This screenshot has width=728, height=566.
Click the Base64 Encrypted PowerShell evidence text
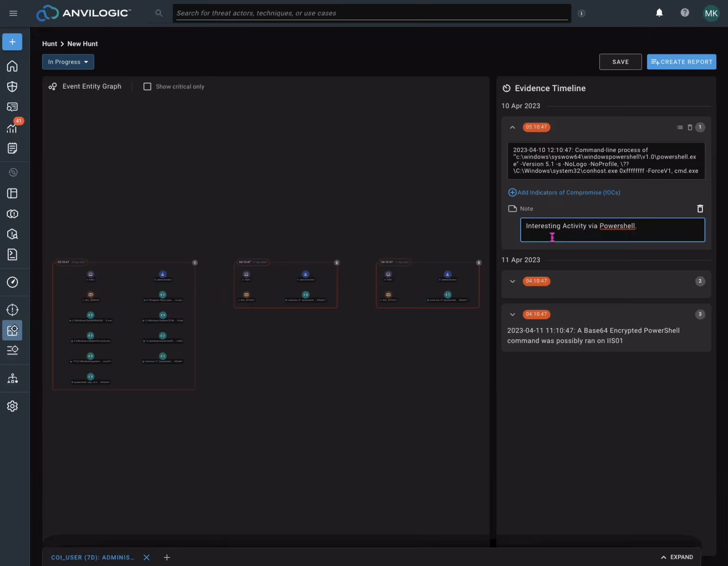point(593,336)
